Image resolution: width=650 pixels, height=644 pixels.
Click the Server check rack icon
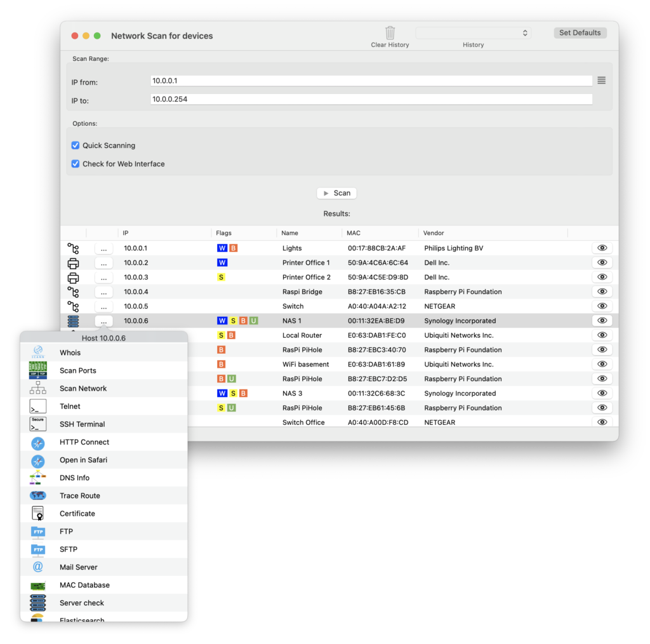(x=37, y=603)
